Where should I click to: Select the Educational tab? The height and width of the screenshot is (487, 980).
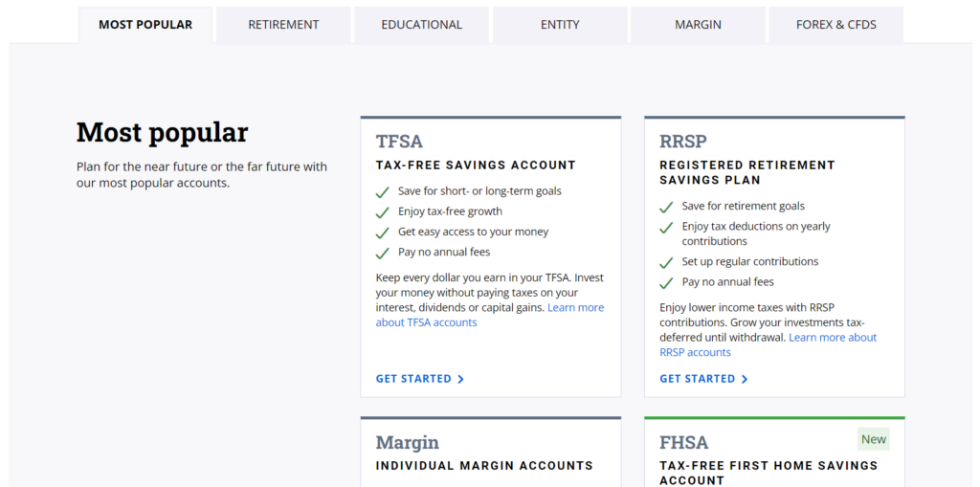(421, 25)
